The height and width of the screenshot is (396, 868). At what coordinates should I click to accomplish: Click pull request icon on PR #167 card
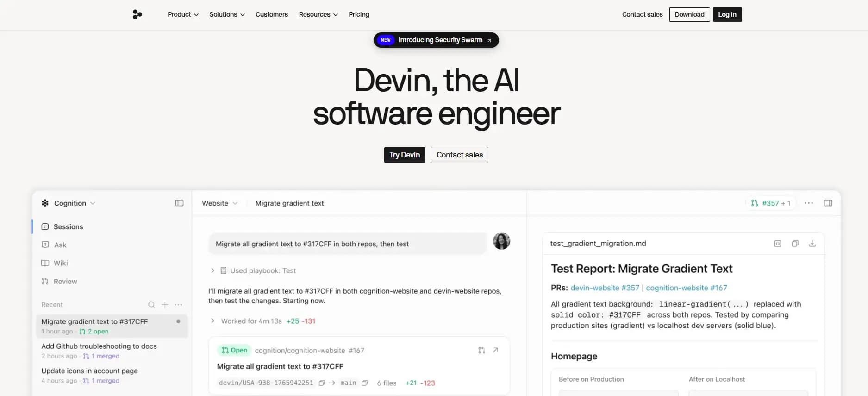tap(481, 350)
